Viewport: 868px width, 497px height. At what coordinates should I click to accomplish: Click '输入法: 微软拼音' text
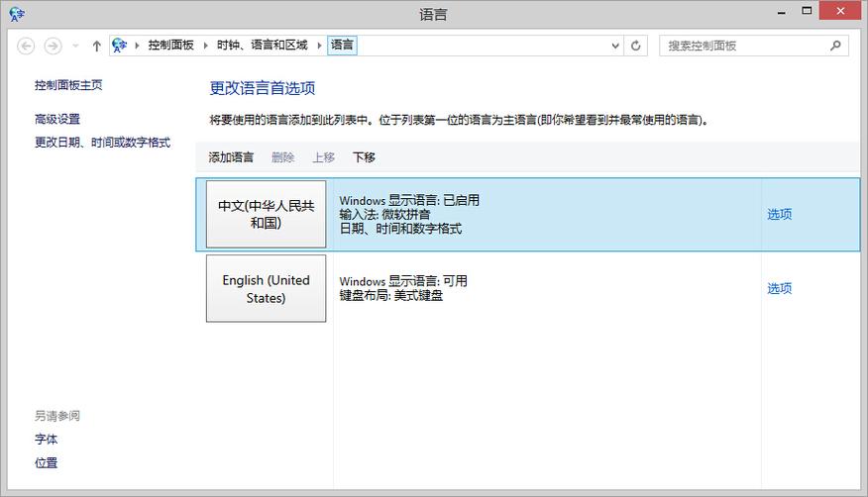[x=384, y=215]
